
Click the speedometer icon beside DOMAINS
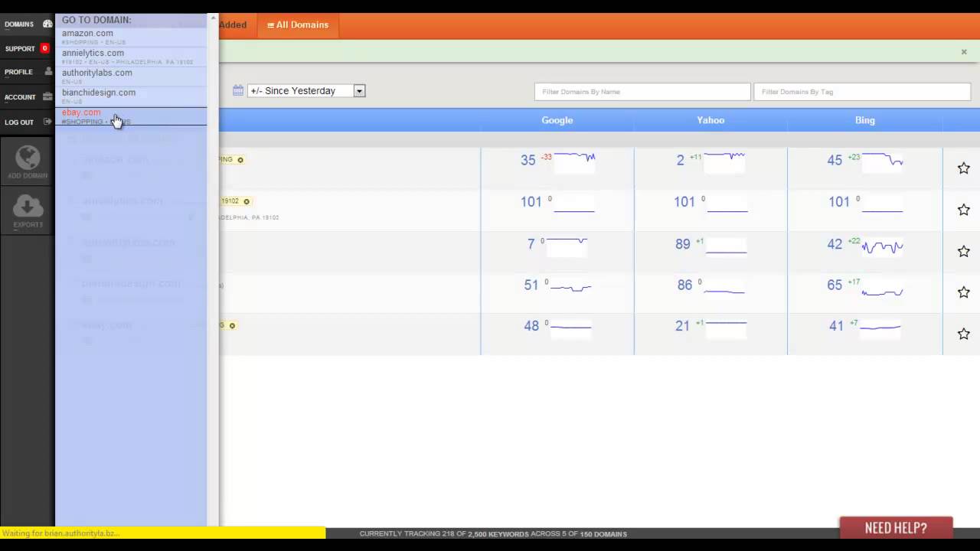pyautogui.click(x=47, y=24)
